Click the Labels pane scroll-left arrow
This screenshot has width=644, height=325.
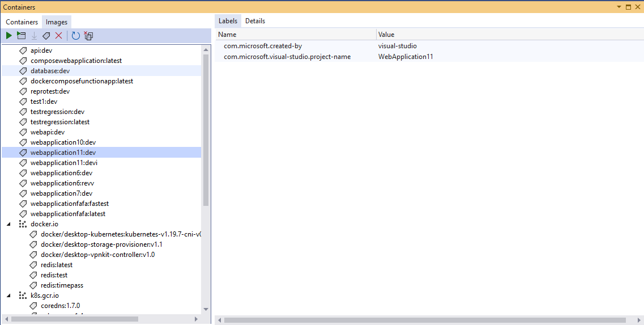coord(220,320)
